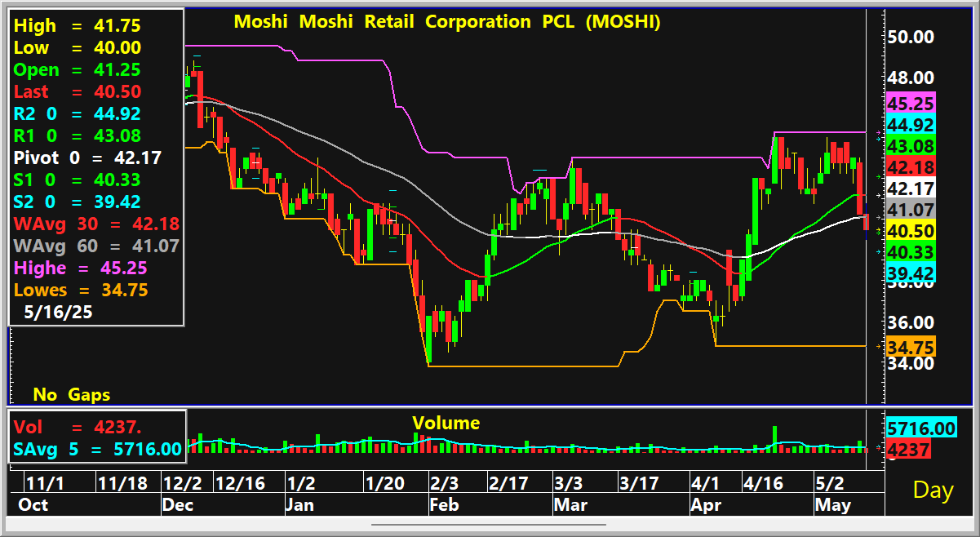Click the horizontal scrollbar below the chart
Image resolution: width=980 pixels, height=537 pixels.
(x=490, y=524)
